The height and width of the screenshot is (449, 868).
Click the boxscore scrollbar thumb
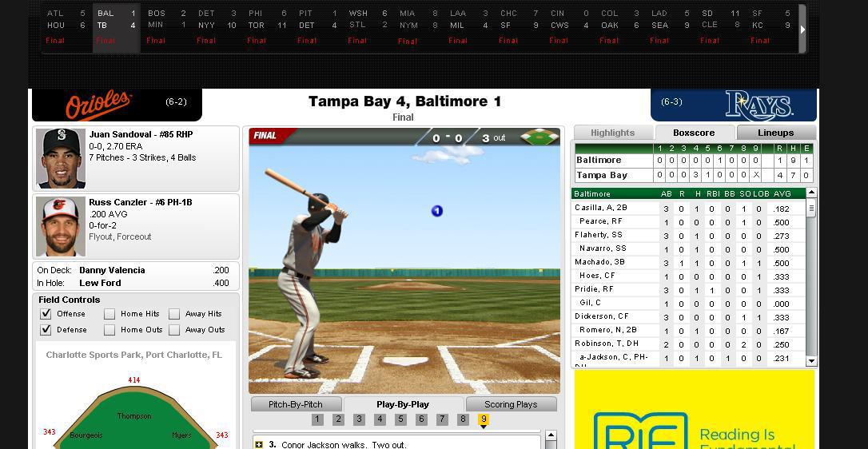811,209
